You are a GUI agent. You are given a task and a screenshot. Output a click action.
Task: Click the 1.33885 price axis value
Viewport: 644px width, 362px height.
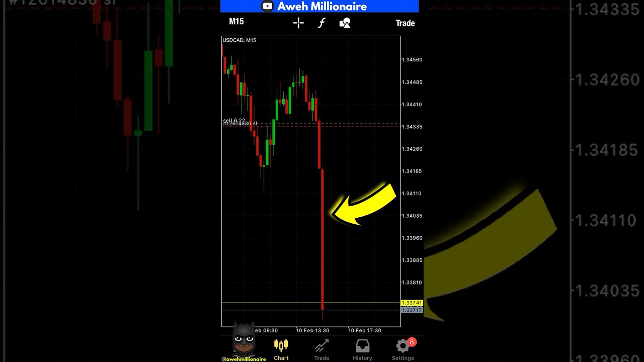(412, 260)
